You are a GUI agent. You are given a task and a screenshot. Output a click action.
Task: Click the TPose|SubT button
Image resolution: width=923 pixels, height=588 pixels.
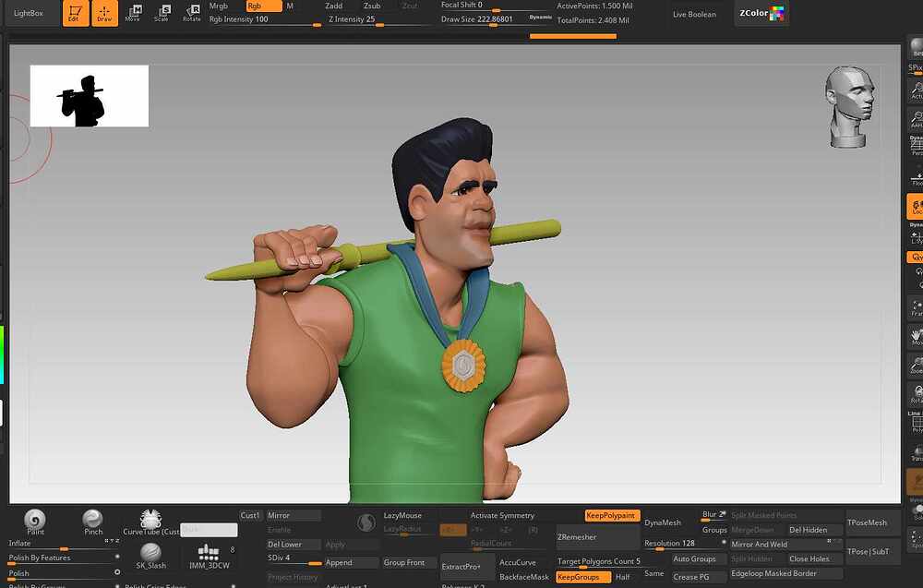tap(873, 551)
